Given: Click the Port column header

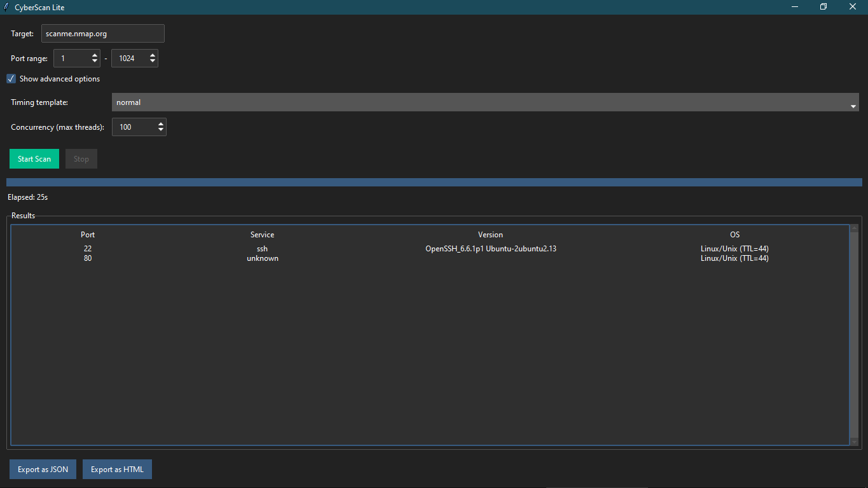Looking at the screenshot, I should [x=88, y=235].
